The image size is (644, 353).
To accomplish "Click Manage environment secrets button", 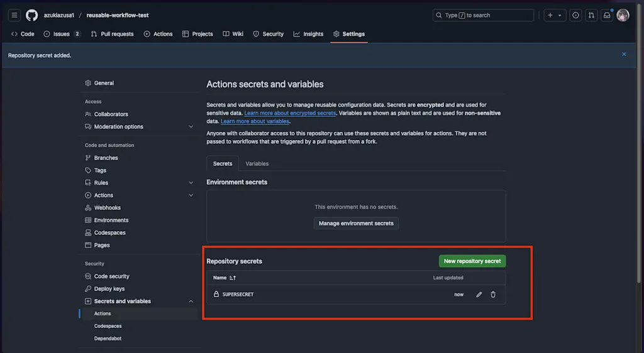I will click(x=356, y=224).
